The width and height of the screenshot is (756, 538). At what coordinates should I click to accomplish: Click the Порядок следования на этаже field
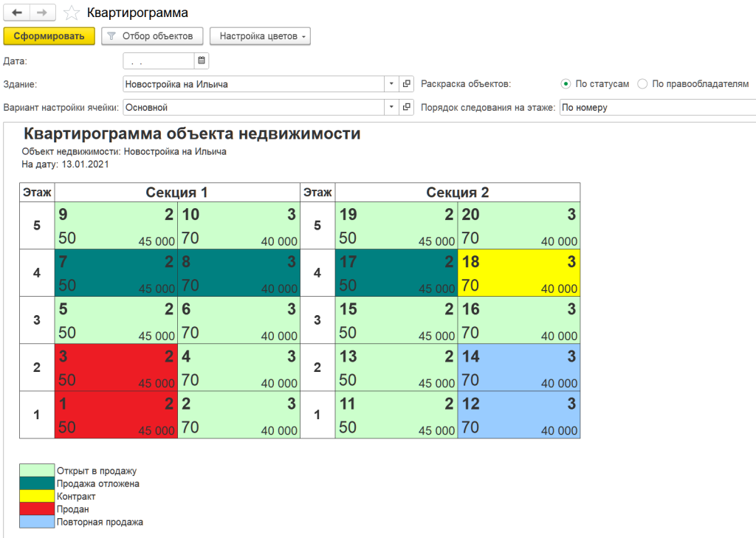click(x=657, y=108)
